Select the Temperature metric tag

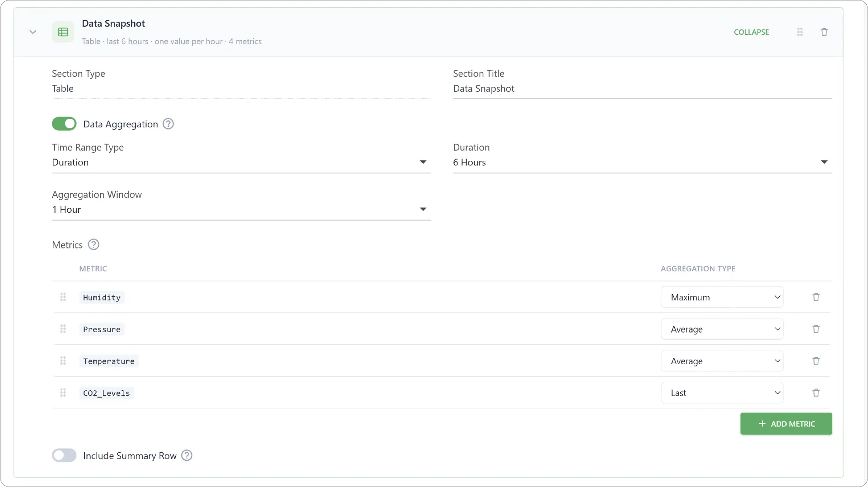pyautogui.click(x=109, y=361)
